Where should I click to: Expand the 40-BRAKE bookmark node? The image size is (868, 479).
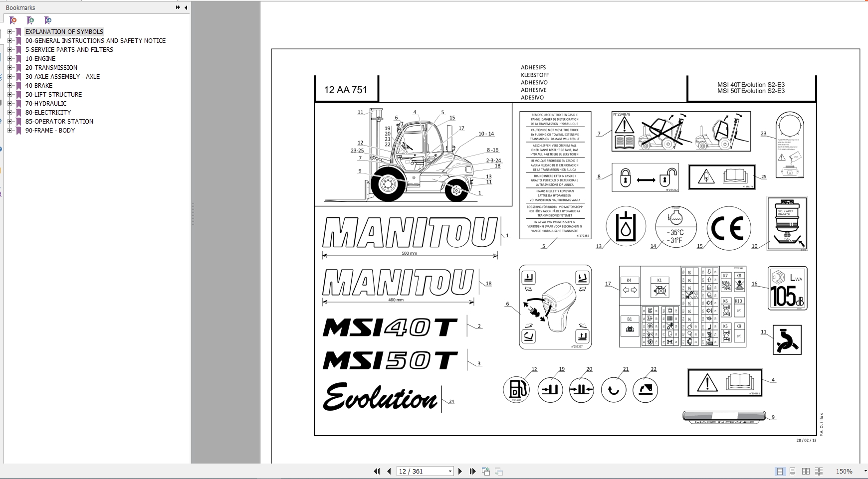coord(9,85)
